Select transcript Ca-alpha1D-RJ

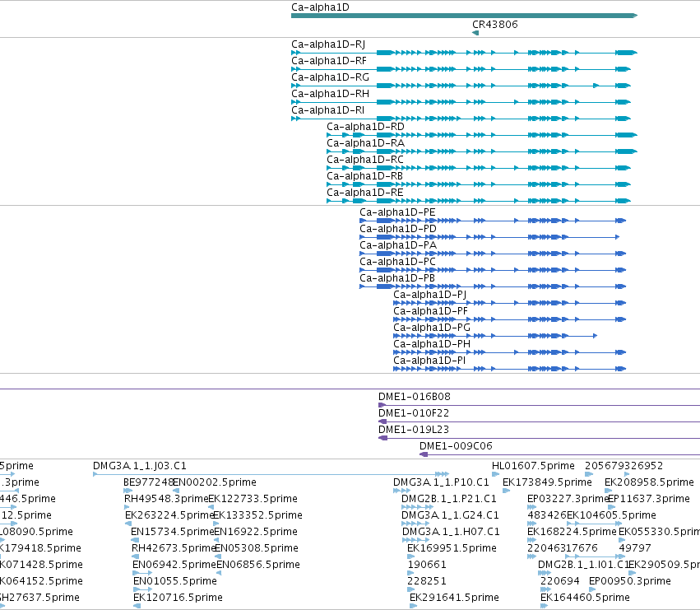[464, 53]
